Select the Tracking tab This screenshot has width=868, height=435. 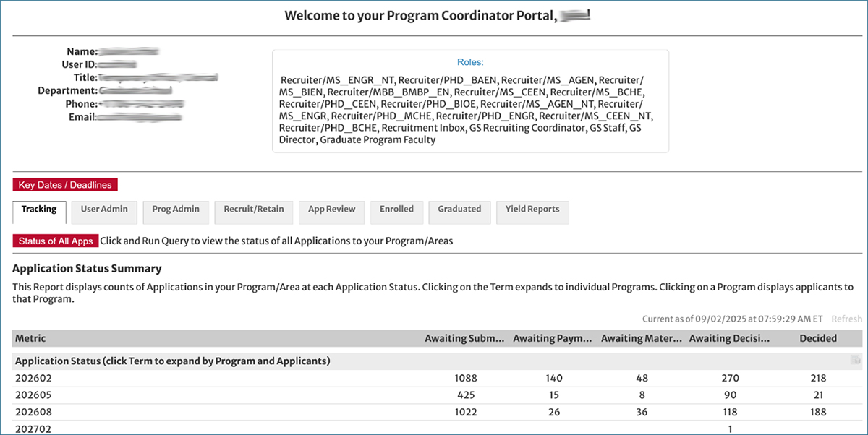pos(39,210)
